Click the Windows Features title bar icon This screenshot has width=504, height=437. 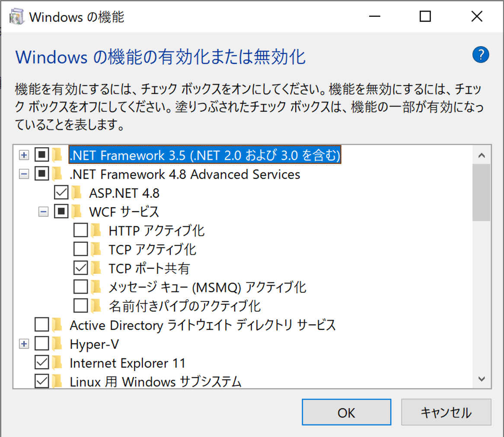point(17,17)
